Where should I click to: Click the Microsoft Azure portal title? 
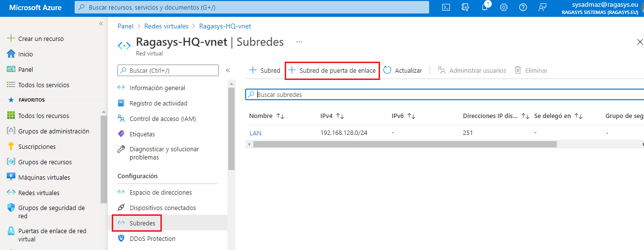click(36, 8)
